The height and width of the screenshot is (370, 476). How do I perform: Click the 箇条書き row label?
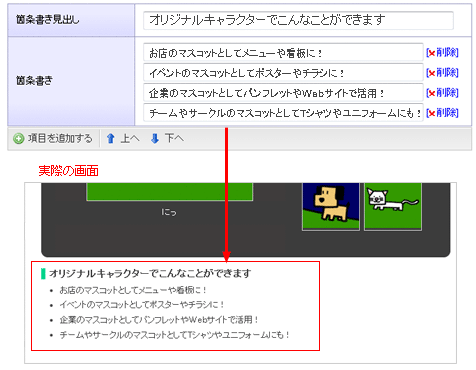point(34,81)
